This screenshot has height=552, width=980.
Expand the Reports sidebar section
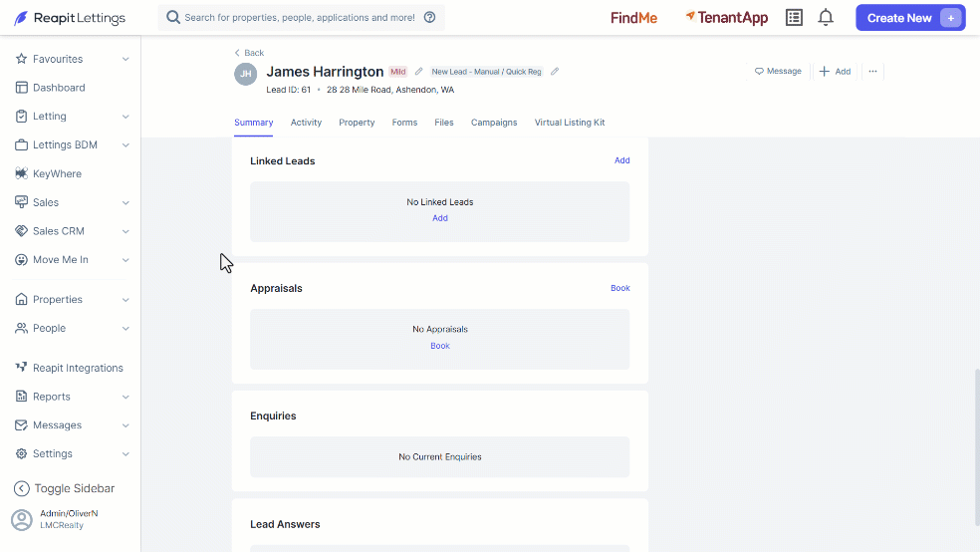125,397
